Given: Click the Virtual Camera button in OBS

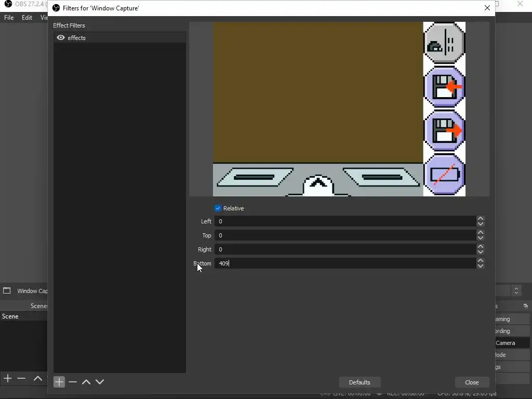Looking at the screenshot, I should coord(512,343).
